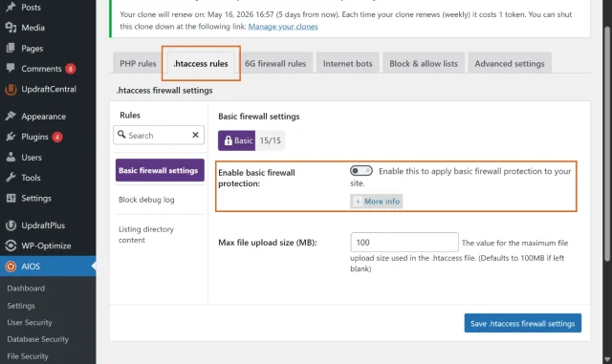Viewport: 612px width, 364px height.
Task: Click "Max file upload size (MB):" label
Action: click(x=268, y=243)
